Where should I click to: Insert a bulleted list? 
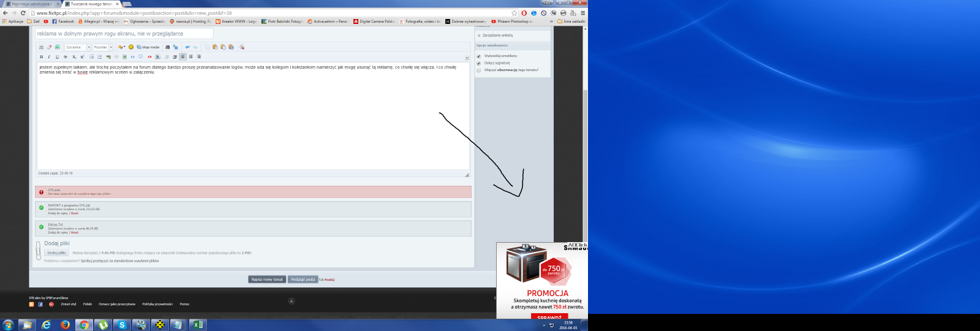point(92,56)
